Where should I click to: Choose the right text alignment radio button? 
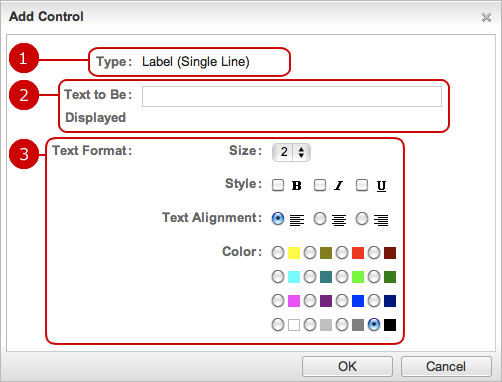362,219
